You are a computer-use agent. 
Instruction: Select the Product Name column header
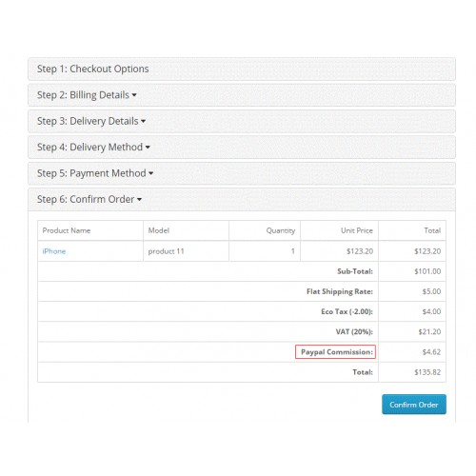pyautogui.click(x=67, y=230)
